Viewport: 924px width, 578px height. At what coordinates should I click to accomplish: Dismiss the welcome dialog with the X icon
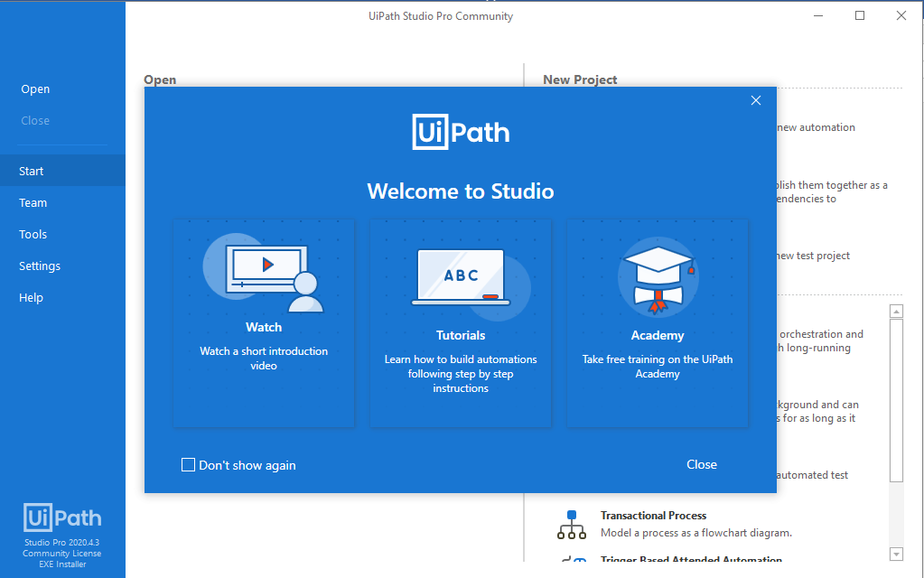(x=756, y=101)
